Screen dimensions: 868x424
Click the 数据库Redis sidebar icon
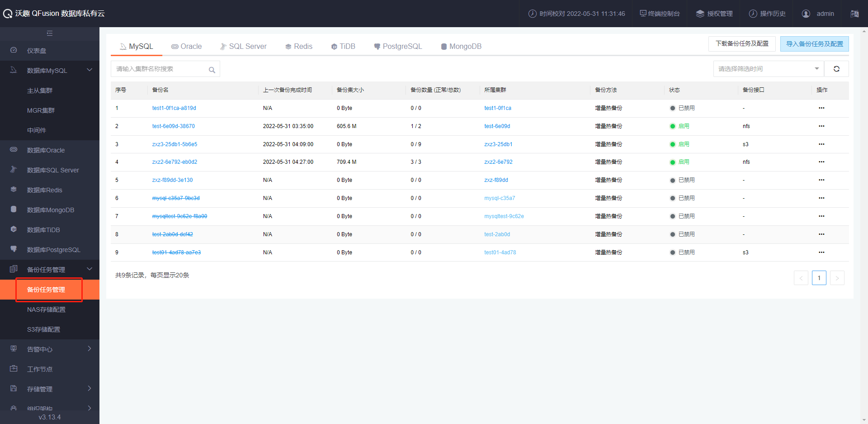click(x=14, y=189)
